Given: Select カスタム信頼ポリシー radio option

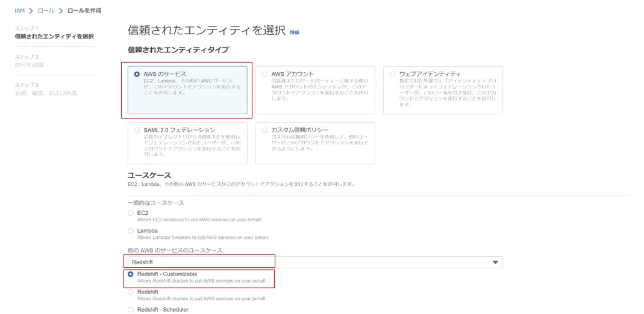Looking at the screenshot, I should 264,131.
